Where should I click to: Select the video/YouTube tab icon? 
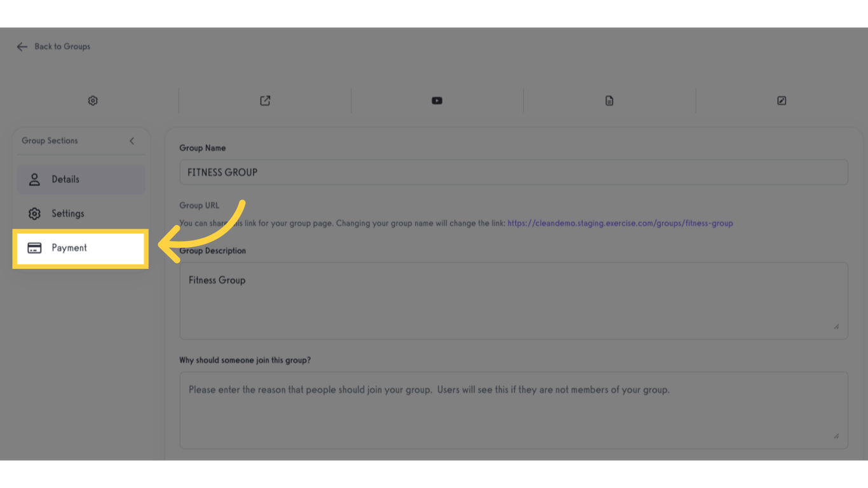[437, 100]
